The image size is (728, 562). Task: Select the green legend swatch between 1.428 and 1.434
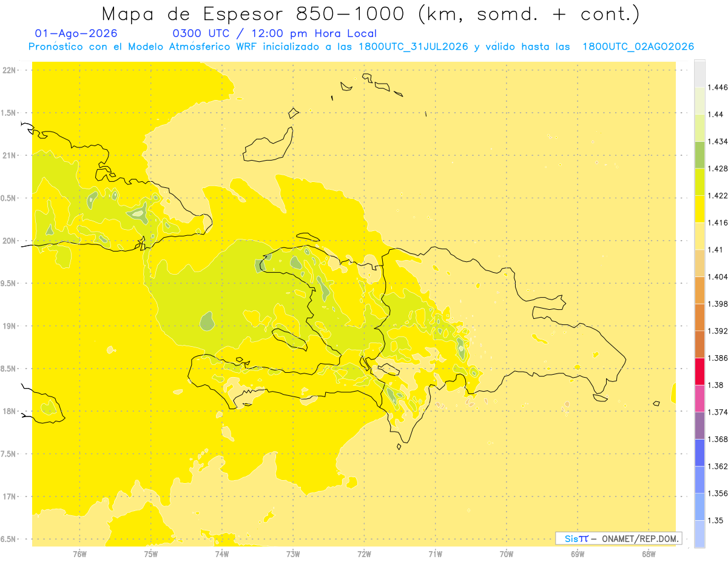[699, 155]
